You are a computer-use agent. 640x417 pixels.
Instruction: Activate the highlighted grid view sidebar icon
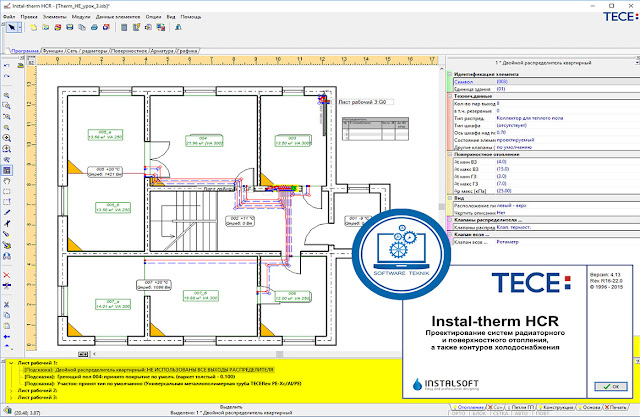(7, 170)
